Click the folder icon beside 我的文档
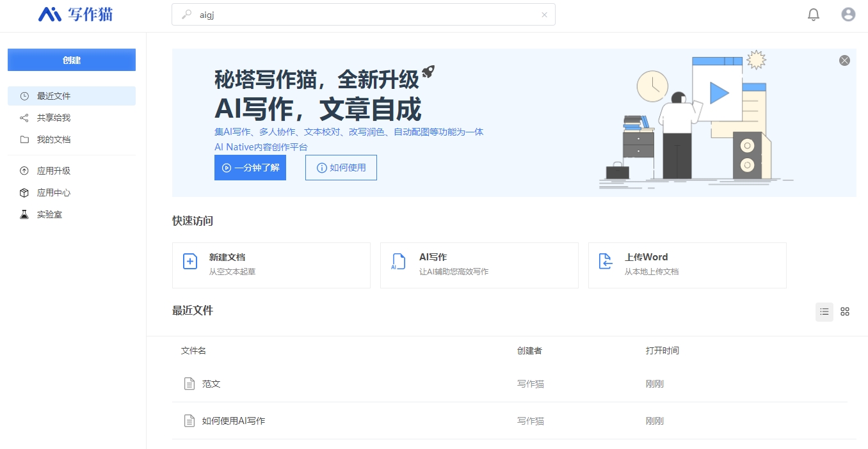Screen dimensions: 868x449 24,139
